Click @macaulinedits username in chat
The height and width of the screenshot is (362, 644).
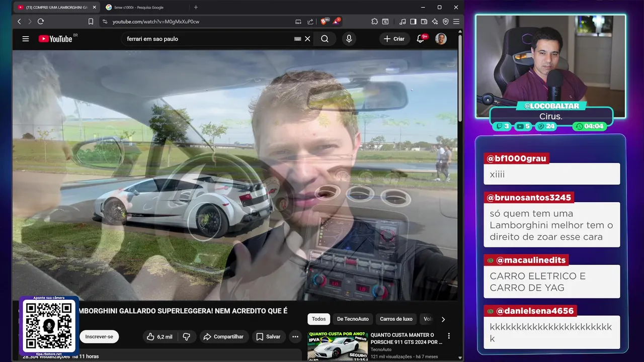(x=531, y=260)
